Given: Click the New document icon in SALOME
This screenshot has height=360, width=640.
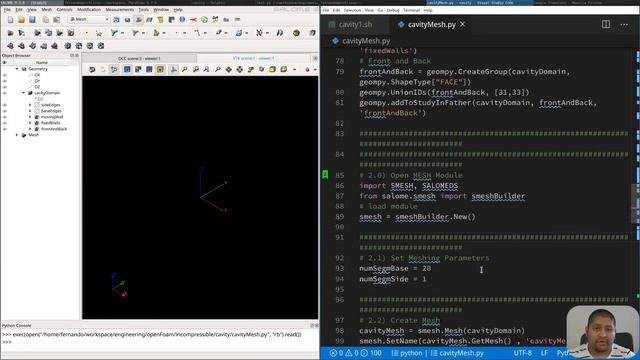Looking at the screenshot, I should point(10,20).
